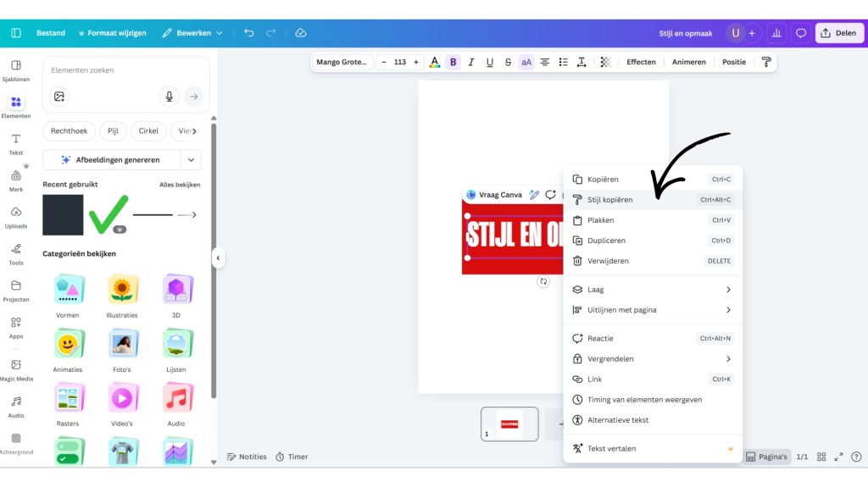Viewport: 868px width, 488px height.
Task: Toggle italic formatting in text toolbar
Action: pos(471,62)
